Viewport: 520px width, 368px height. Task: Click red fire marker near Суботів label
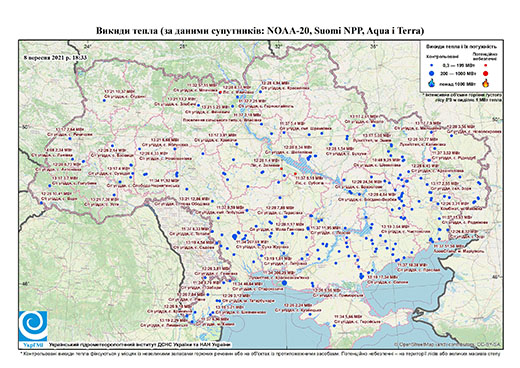pos(295,174)
